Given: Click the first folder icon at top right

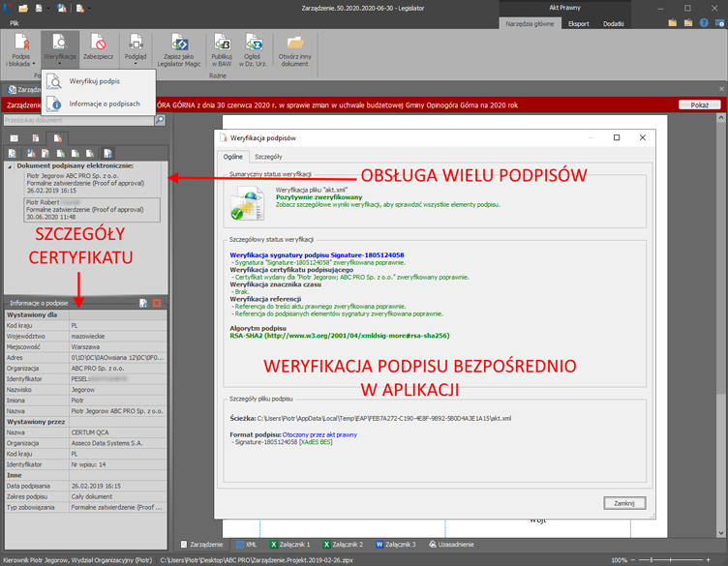Looking at the screenshot, I should point(672,22).
